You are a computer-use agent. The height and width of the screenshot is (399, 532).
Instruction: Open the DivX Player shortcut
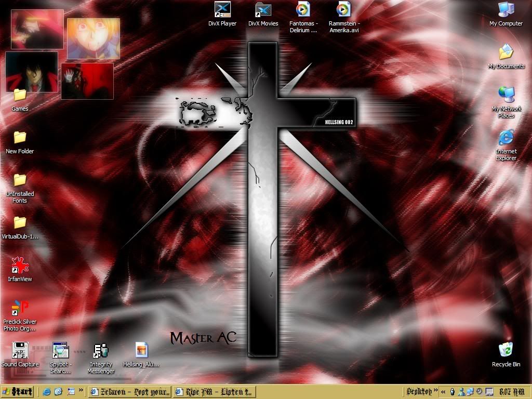click(222, 14)
